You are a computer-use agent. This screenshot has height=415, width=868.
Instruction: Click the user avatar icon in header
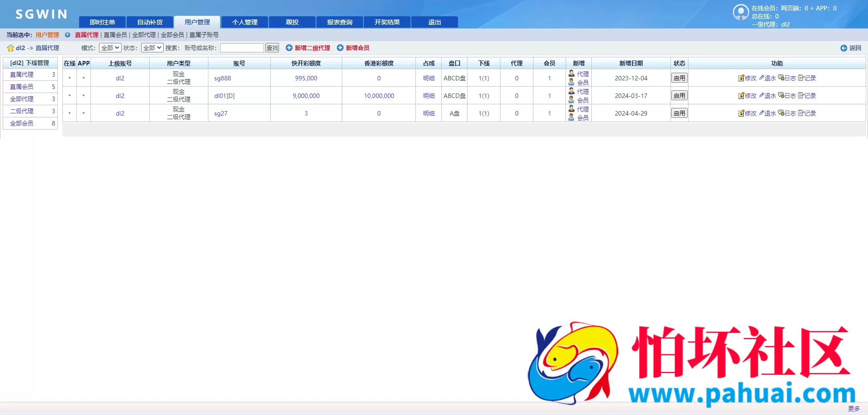click(741, 12)
